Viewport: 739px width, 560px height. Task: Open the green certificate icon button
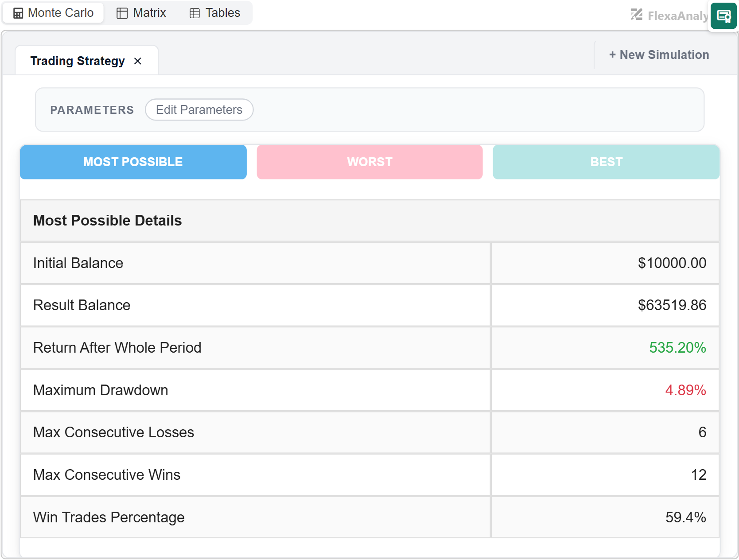tap(723, 16)
